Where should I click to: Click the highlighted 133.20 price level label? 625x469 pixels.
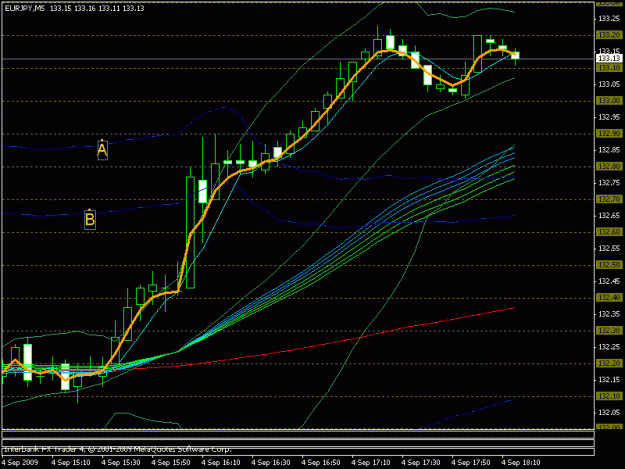pos(609,35)
